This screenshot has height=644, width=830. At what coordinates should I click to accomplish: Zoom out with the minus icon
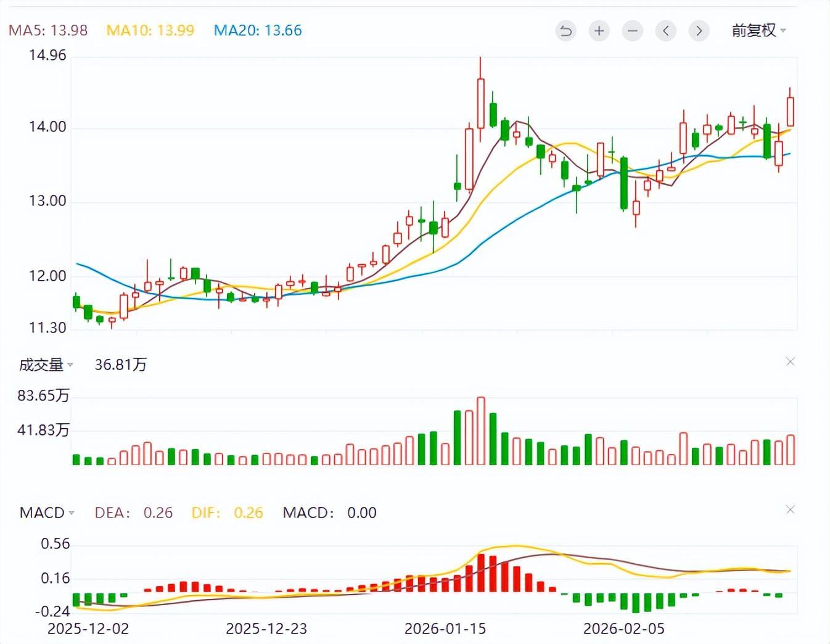tap(632, 31)
